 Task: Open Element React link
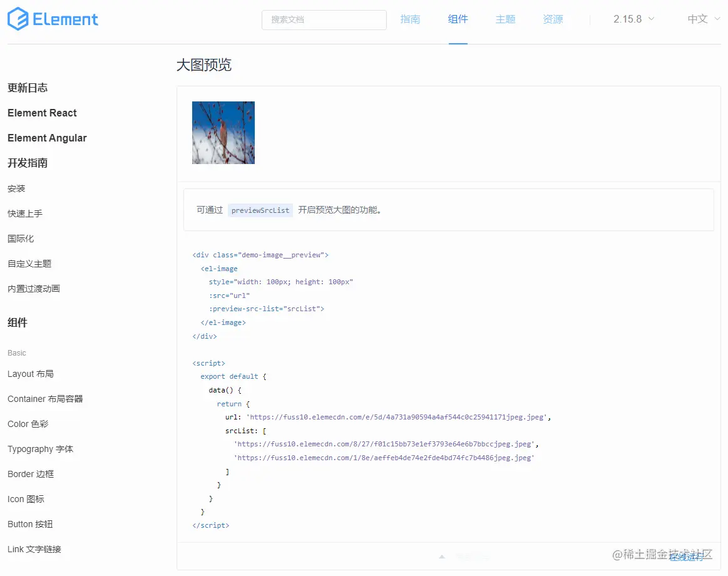tap(42, 113)
